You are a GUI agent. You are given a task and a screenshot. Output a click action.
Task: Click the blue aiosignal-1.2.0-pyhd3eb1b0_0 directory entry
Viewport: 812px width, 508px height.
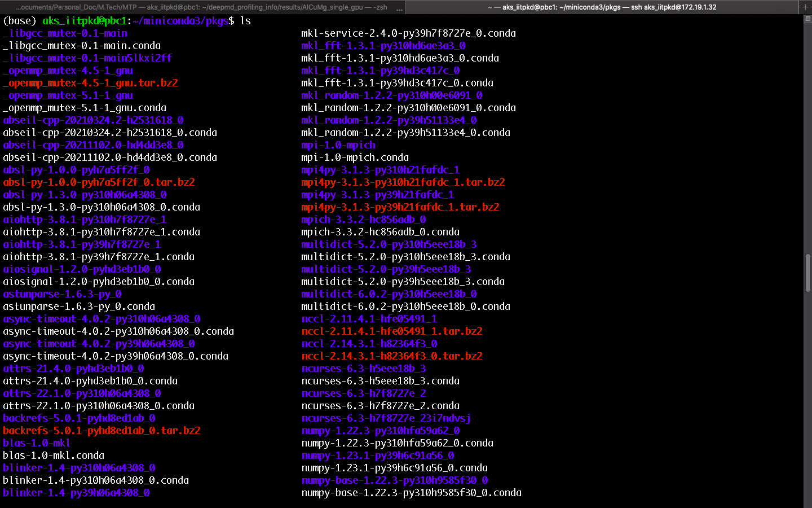point(82,269)
